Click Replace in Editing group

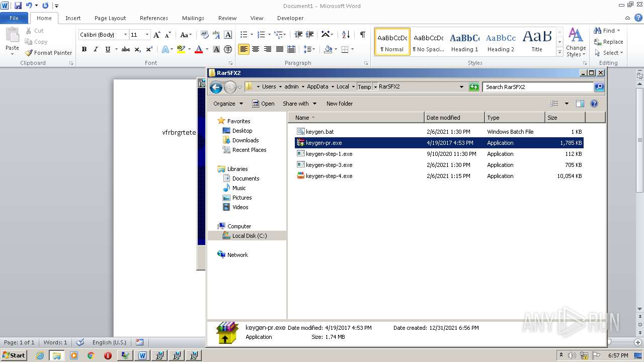point(609,42)
